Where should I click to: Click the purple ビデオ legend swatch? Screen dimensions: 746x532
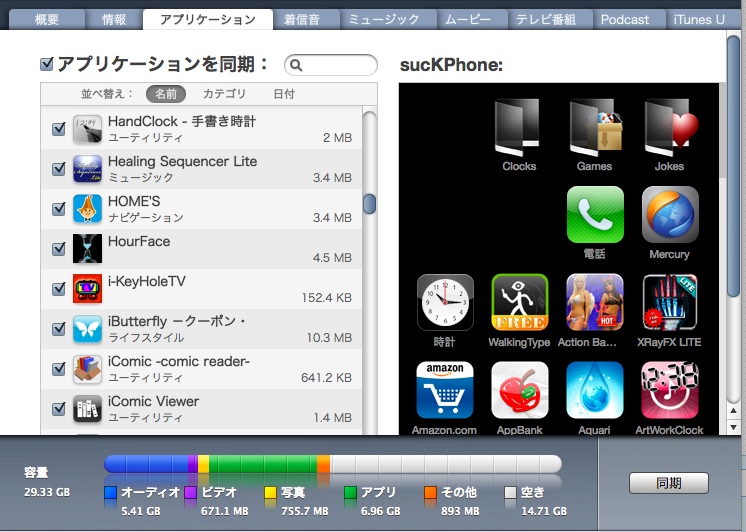[x=190, y=492]
